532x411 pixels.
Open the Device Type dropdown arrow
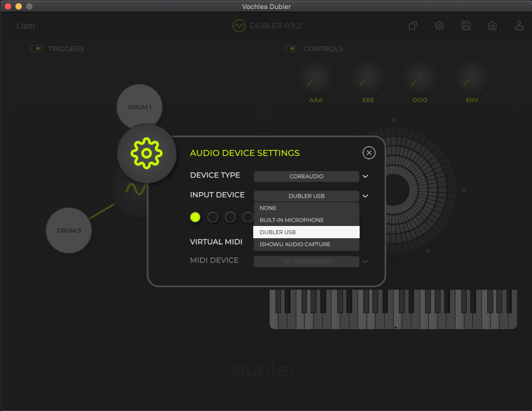coord(365,177)
